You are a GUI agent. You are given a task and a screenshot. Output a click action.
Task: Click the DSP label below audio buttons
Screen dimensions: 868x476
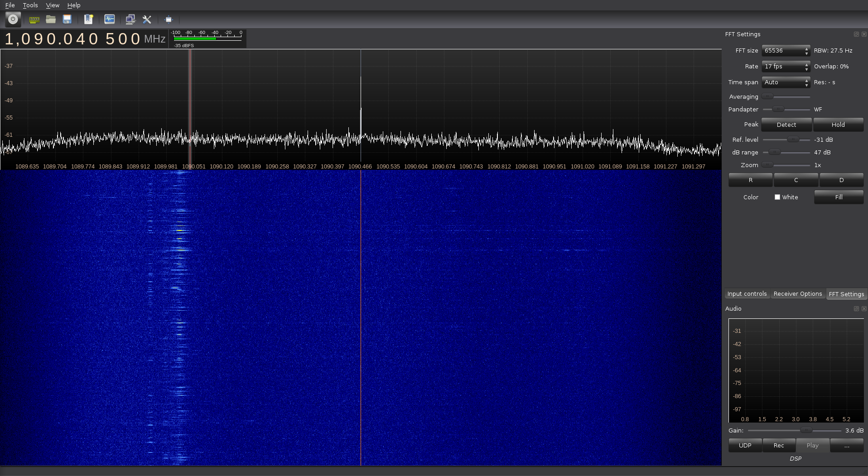pyautogui.click(x=796, y=458)
